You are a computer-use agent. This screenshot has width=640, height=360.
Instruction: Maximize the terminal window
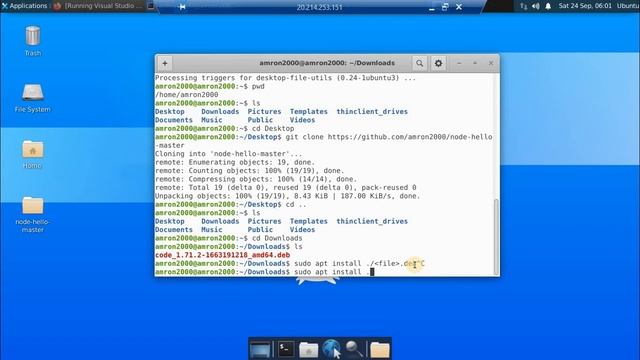coord(475,63)
